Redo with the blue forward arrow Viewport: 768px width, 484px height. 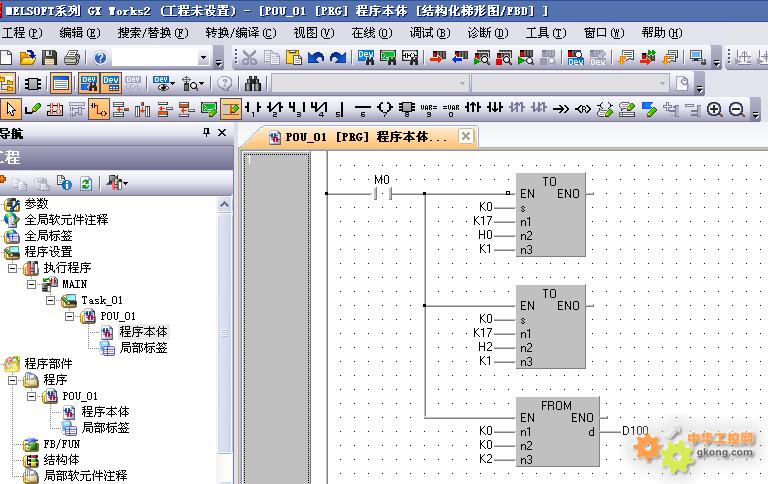coord(337,58)
